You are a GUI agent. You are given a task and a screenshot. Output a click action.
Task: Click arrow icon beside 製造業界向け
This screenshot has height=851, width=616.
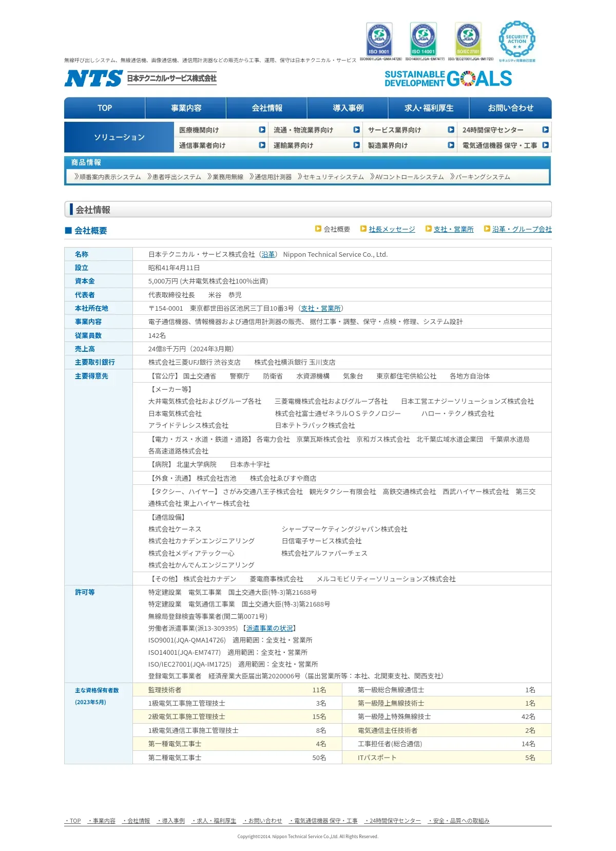451,145
